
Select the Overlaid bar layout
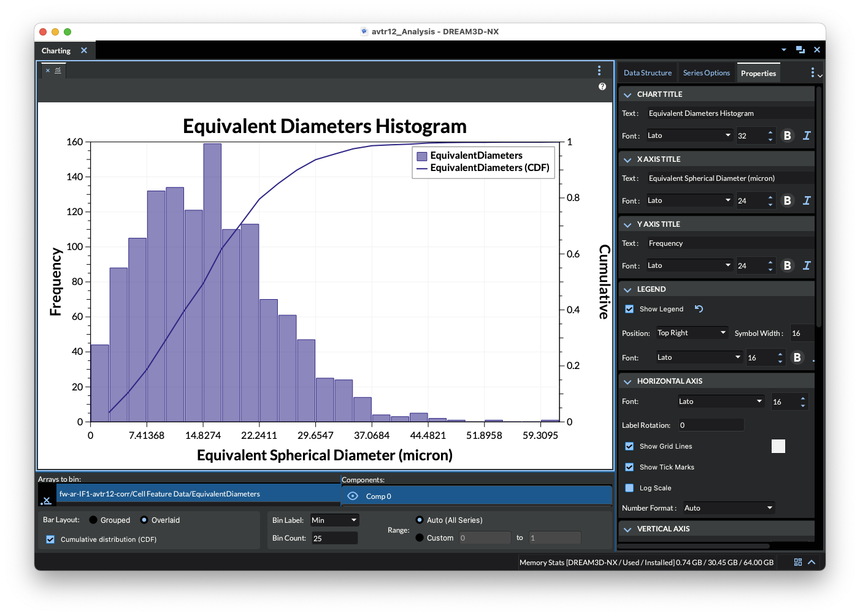point(144,520)
